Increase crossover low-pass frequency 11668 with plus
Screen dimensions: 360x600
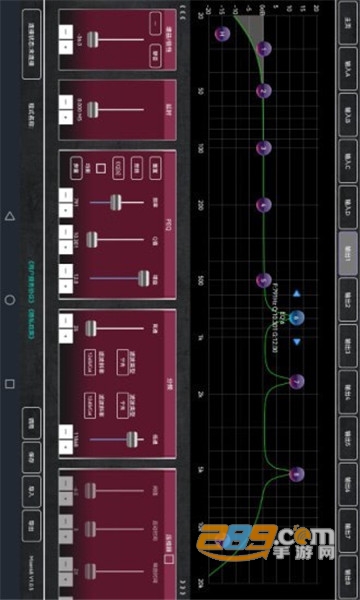tap(66, 447)
